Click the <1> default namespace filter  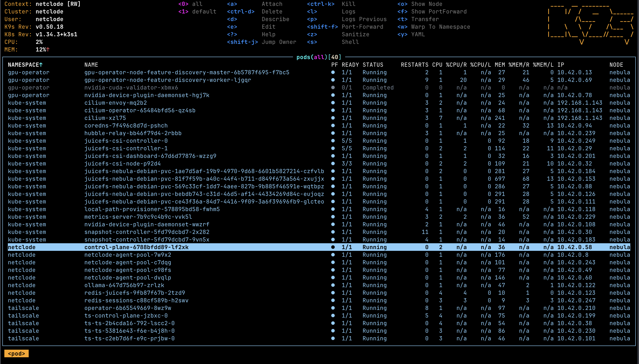point(184,11)
